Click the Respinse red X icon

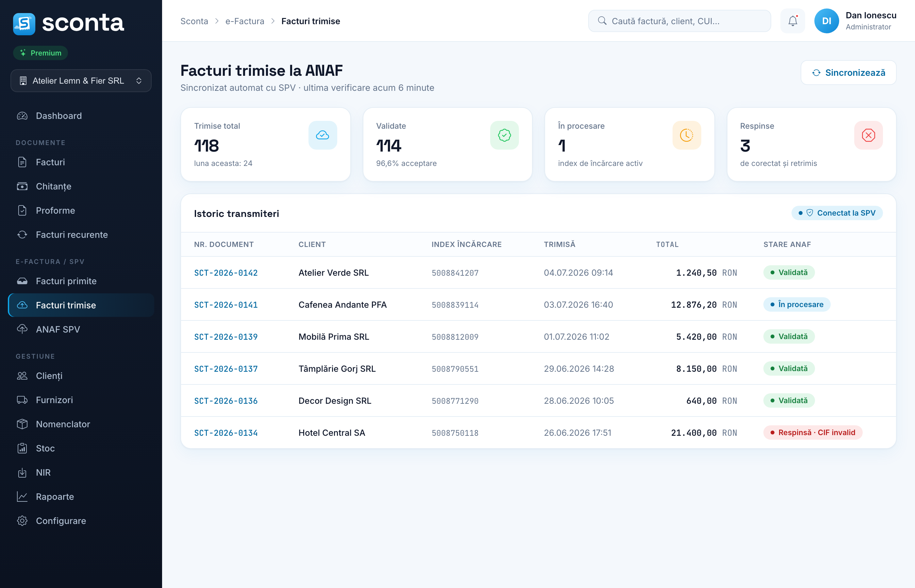pos(868,135)
